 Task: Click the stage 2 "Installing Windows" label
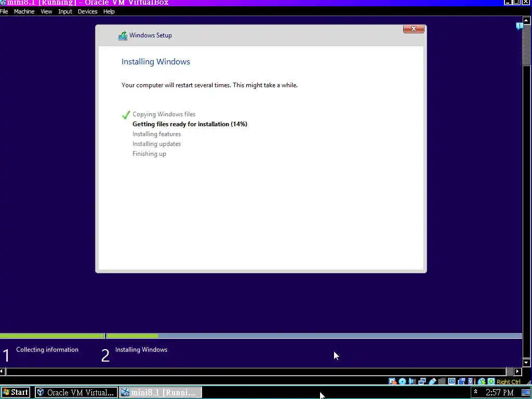pos(141,350)
